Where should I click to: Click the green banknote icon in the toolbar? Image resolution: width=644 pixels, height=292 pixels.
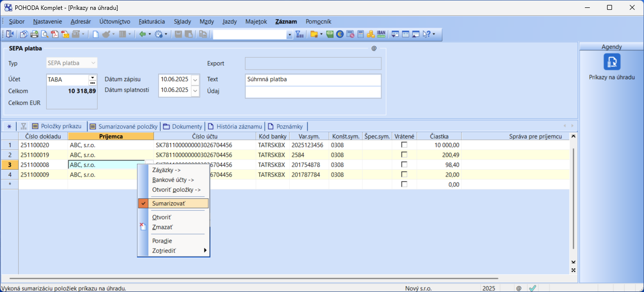330,34
